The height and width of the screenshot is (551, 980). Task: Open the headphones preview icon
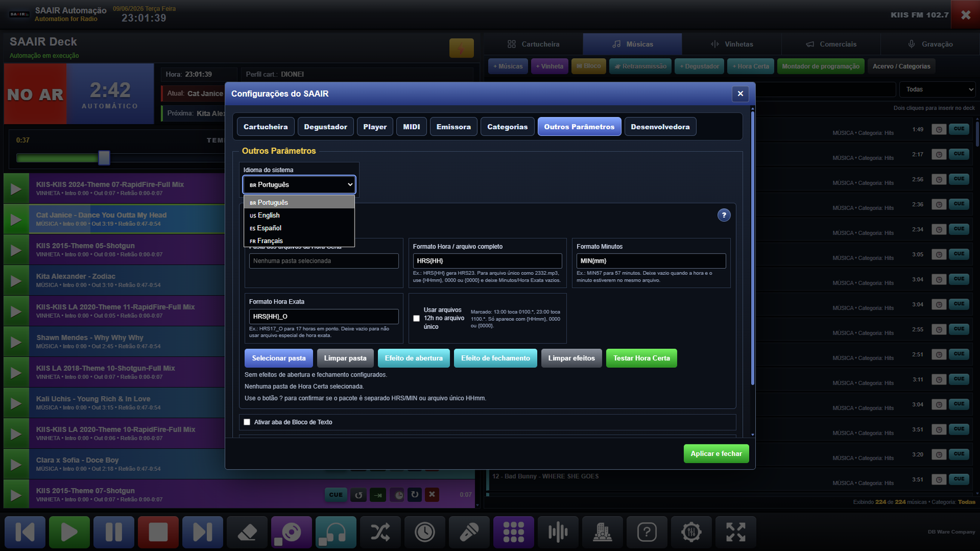pos(336,532)
